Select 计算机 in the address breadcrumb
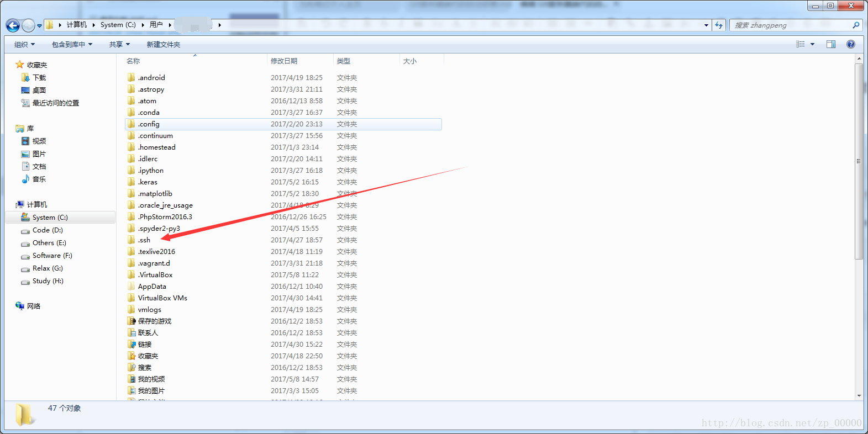 click(77, 25)
